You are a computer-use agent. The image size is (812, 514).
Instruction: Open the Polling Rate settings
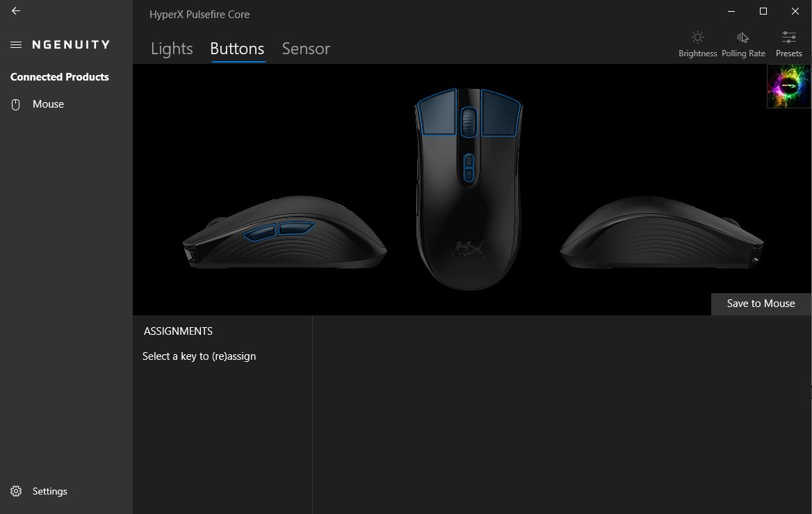point(743,44)
